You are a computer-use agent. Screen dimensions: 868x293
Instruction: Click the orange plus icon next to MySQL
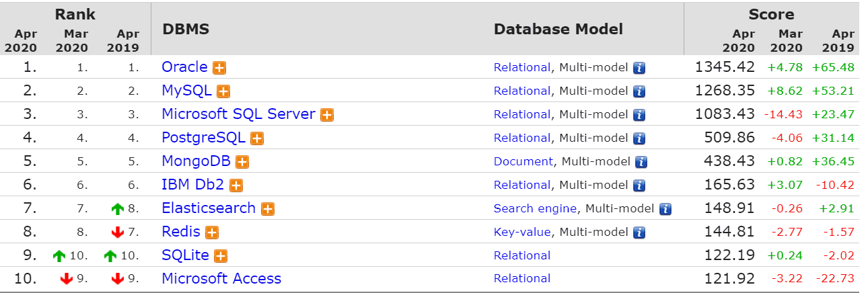(223, 91)
